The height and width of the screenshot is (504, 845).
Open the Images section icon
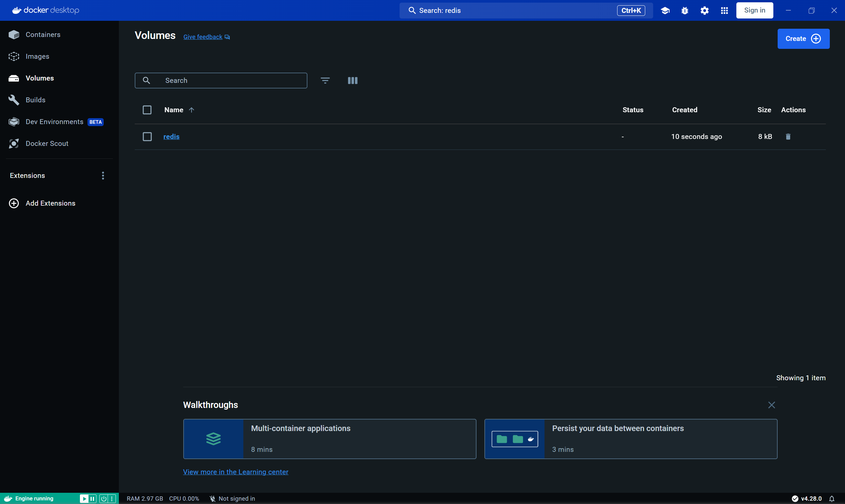coord(14,56)
